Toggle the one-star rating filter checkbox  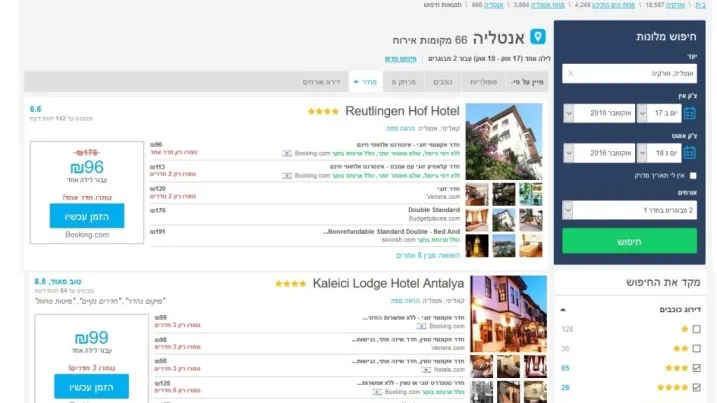[696, 329]
